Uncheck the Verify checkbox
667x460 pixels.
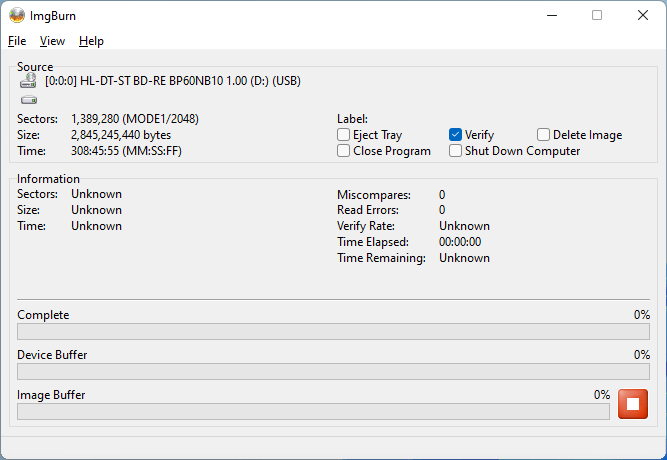click(455, 135)
